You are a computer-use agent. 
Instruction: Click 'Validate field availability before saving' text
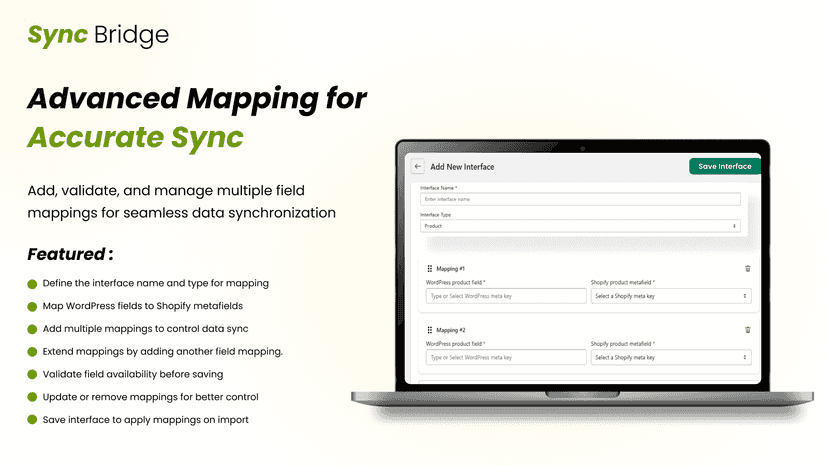click(x=133, y=374)
